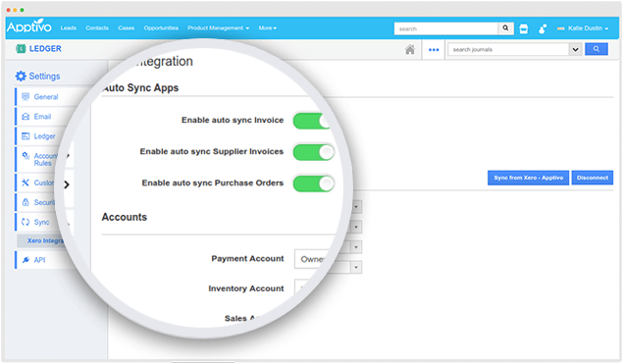Click the Apptivo logo

(29, 26)
